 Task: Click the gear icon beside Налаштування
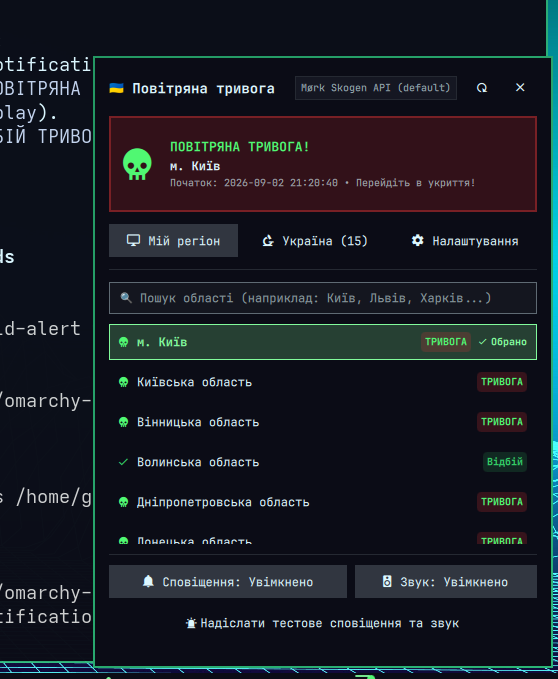point(417,240)
